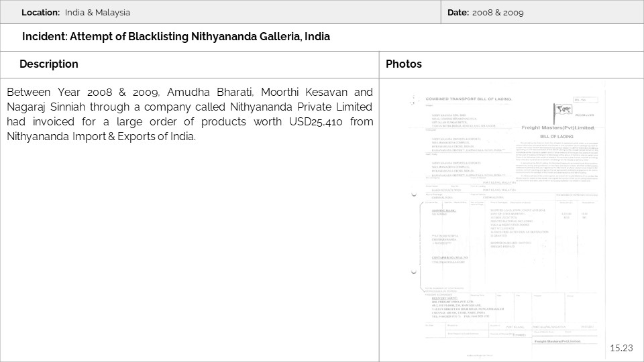Click the slide number 15.23

[621, 347]
